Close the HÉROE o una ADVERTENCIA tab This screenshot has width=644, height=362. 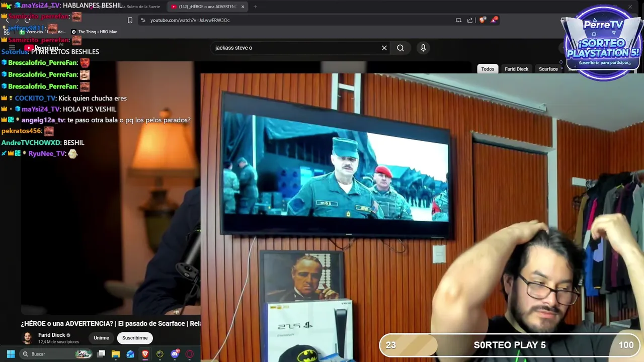(x=243, y=7)
